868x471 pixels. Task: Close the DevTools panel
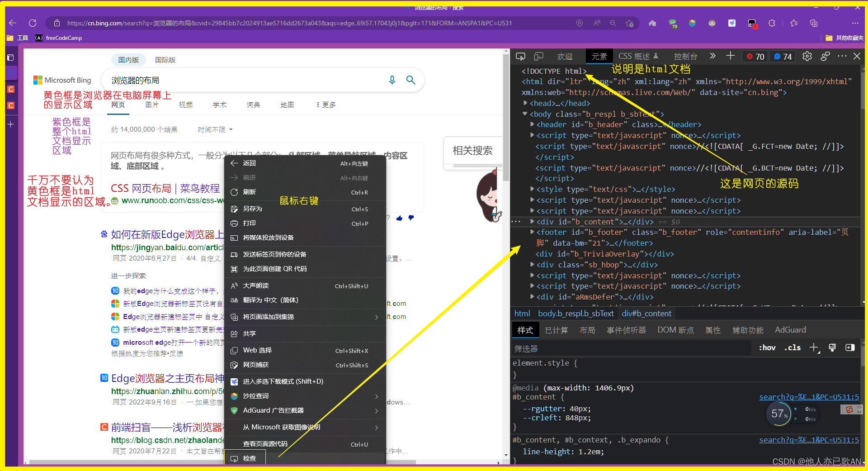[857, 56]
